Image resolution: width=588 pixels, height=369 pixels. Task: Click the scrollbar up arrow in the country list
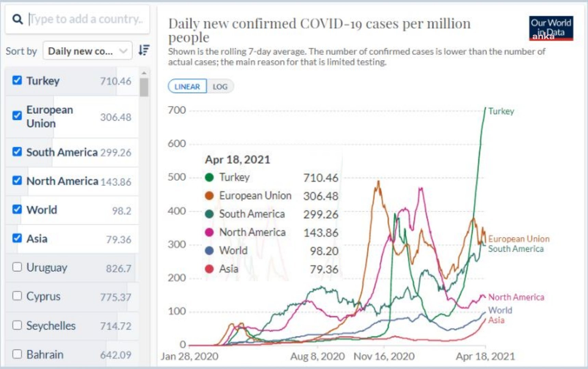[144, 73]
